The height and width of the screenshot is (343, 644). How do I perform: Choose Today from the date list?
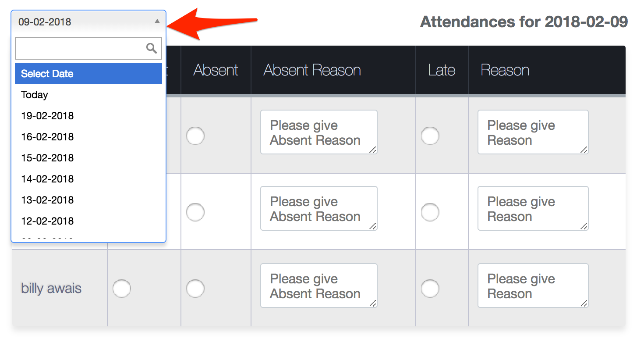(x=35, y=95)
